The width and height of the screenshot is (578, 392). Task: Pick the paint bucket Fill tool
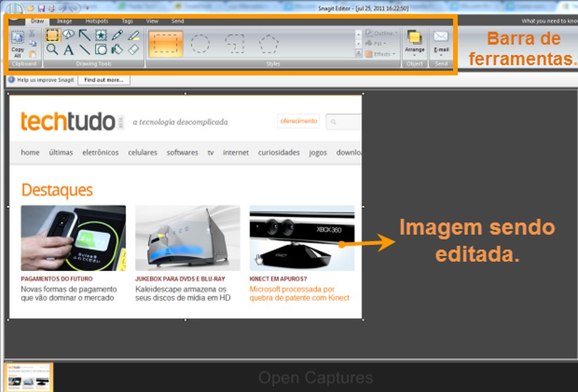click(x=116, y=49)
